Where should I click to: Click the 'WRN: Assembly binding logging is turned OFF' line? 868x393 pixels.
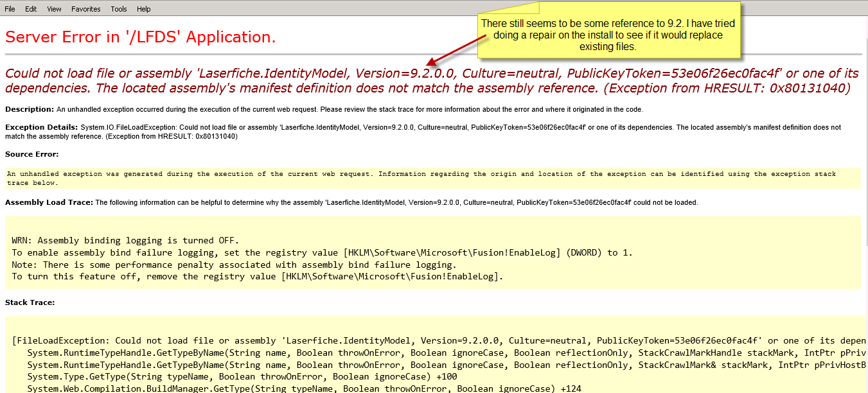click(125, 241)
